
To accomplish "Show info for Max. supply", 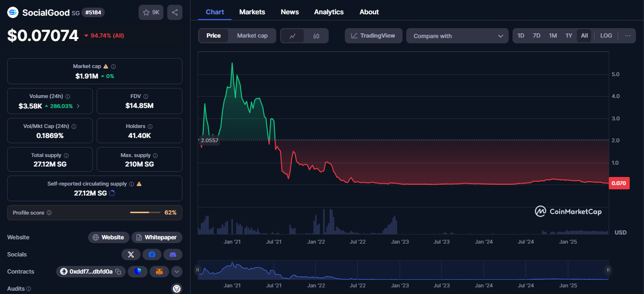I will click(x=156, y=156).
